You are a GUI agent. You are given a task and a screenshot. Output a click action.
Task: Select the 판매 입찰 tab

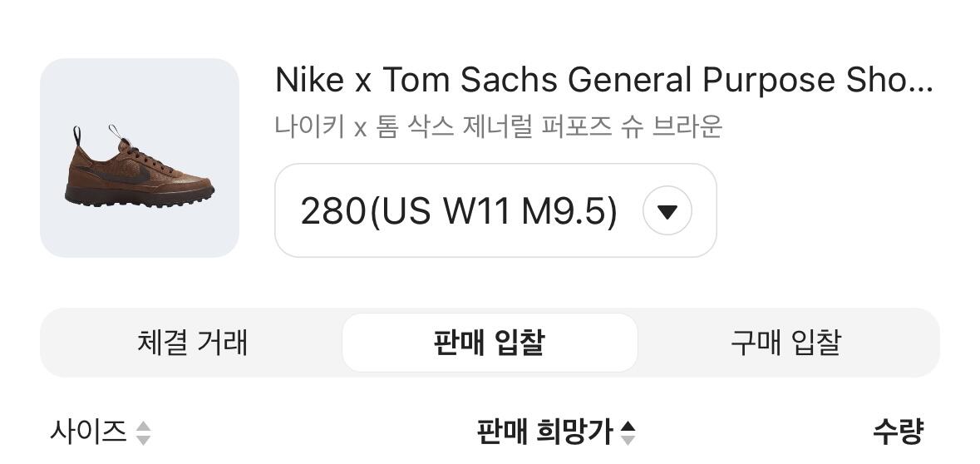tap(489, 343)
